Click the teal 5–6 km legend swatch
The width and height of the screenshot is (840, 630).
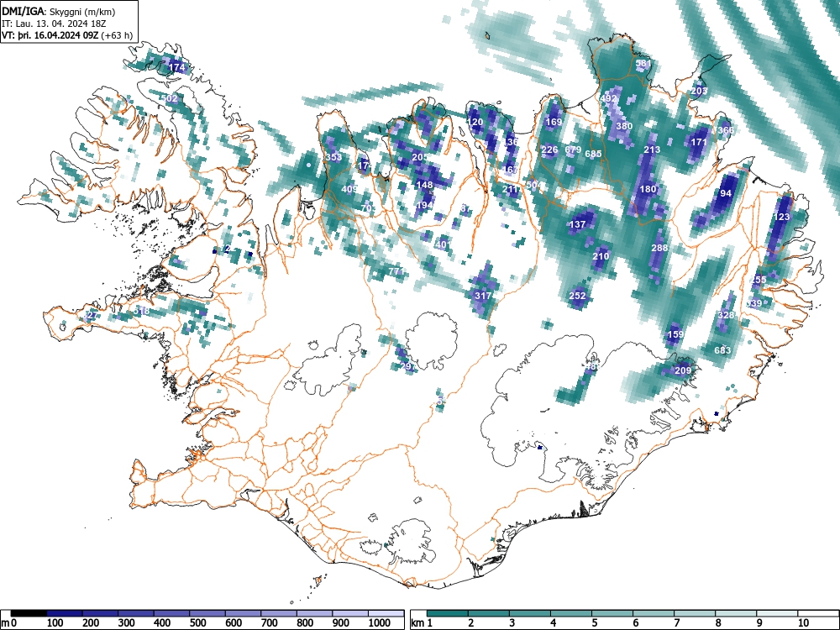(612, 613)
